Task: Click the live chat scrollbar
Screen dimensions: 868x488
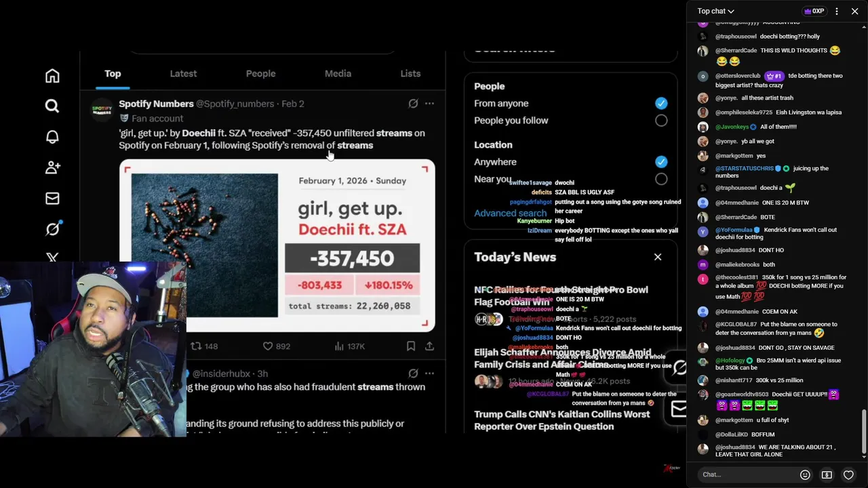Action: [x=863, y=432]
